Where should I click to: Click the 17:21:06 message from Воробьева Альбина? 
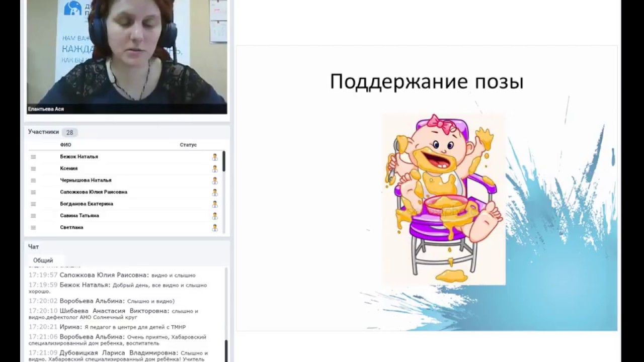pos(118,340)
